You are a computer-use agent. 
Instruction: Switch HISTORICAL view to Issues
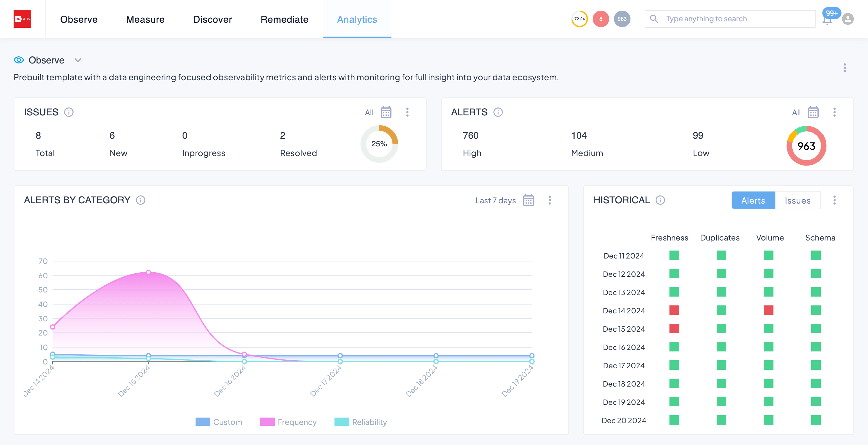(x=798, y=200)
